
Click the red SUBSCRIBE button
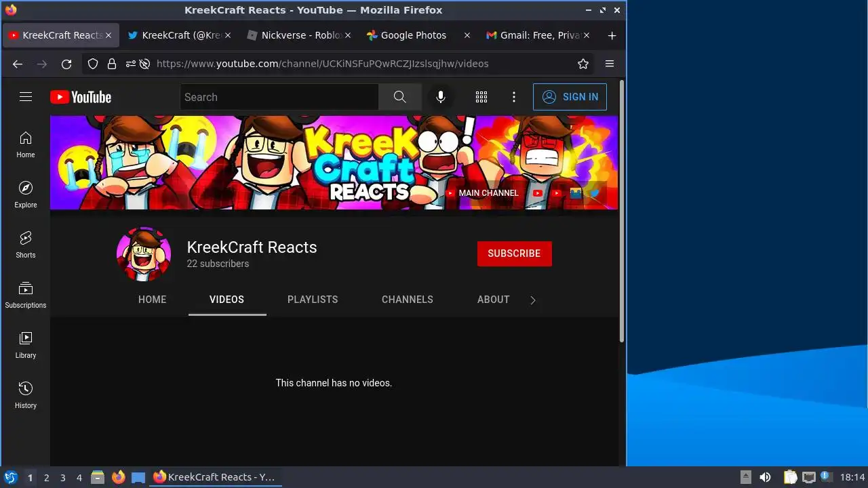[514, 253]
